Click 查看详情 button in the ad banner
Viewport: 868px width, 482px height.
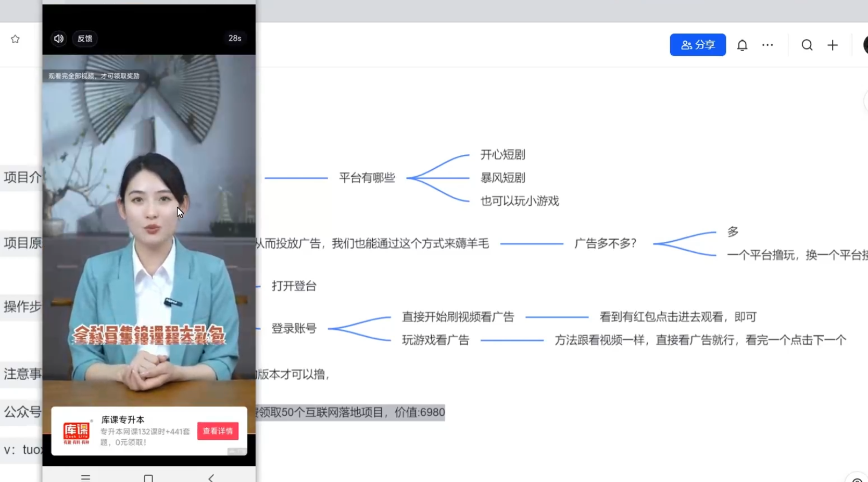(218, 431)
